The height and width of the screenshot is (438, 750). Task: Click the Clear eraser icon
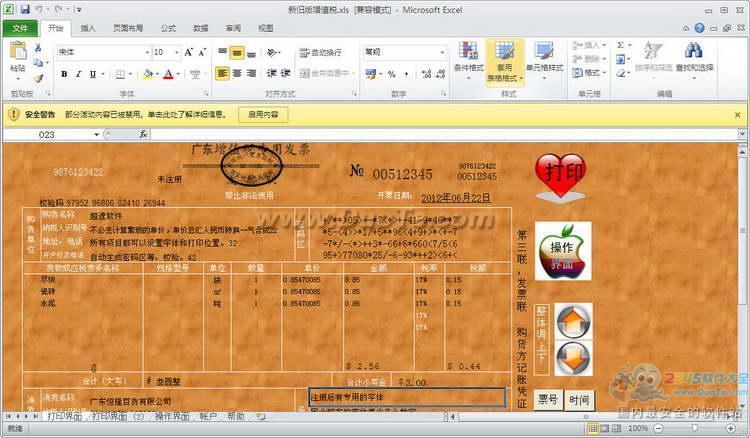pyautogui.click(x=620, y=73)
